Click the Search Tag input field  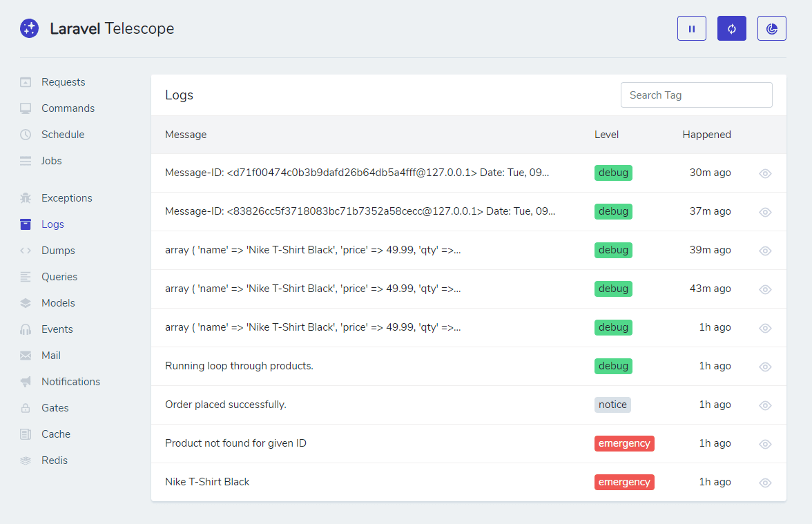696,95
